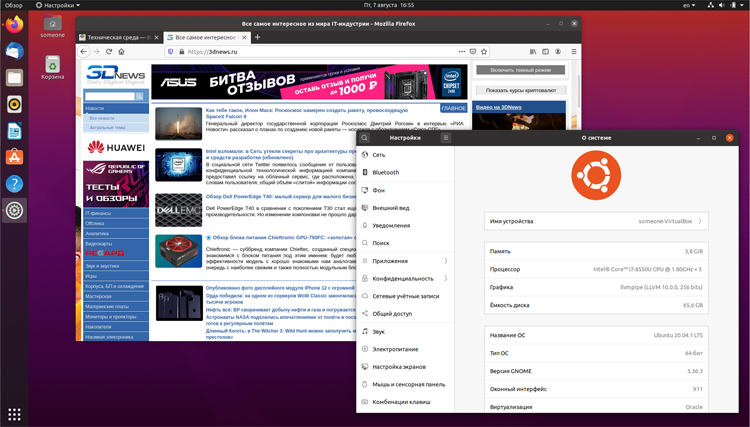
Task: Expand Приложения settings section
Action: [405, 261]
